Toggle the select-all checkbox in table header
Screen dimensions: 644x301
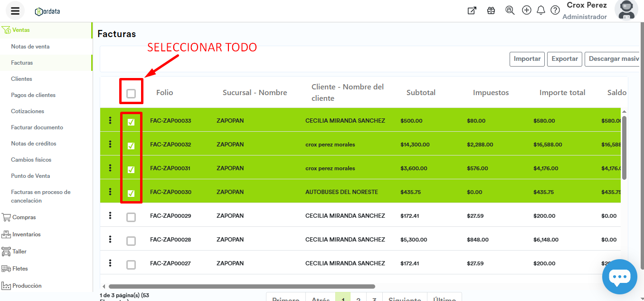click(x=131, y=94)
